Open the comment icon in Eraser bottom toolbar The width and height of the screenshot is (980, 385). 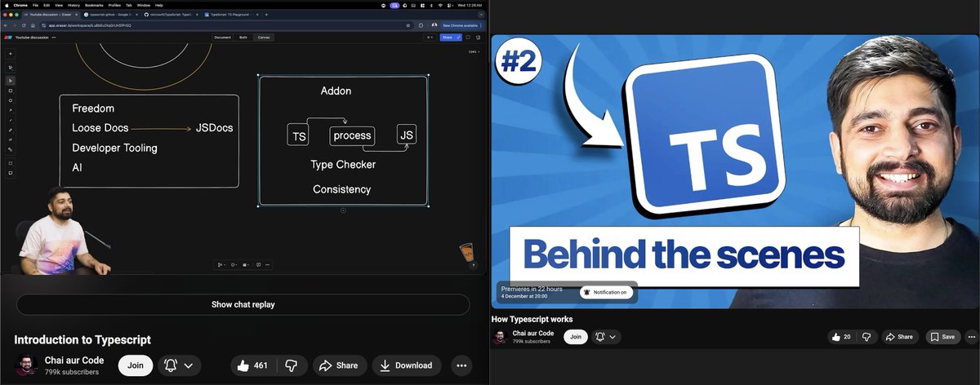click(x=259, y=264)
